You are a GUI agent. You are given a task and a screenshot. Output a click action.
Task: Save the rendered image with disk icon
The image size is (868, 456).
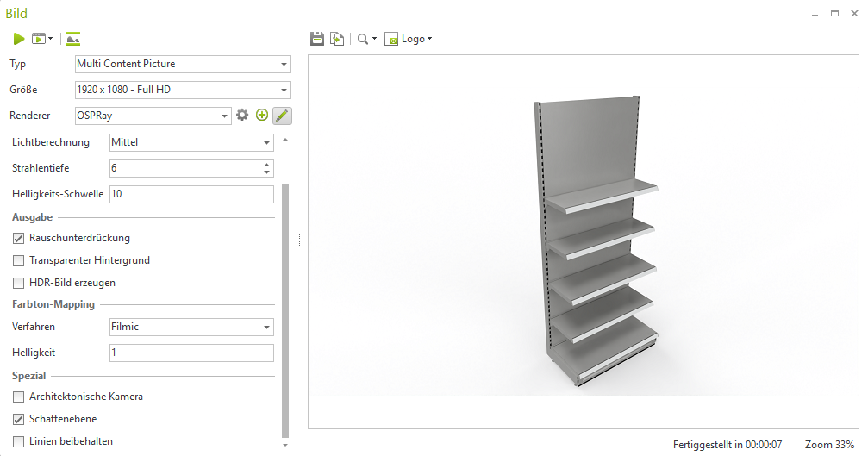(317, 39)
